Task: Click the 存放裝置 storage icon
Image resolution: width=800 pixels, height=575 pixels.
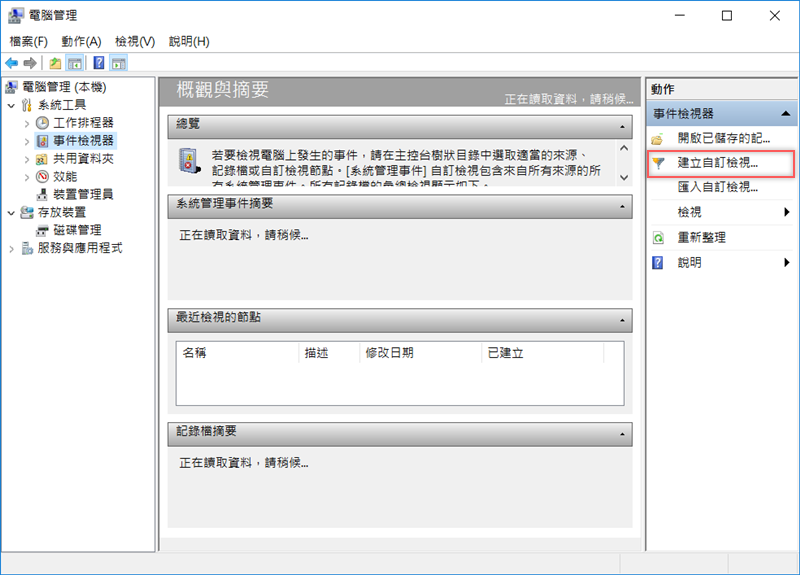Action: [27, 213]
